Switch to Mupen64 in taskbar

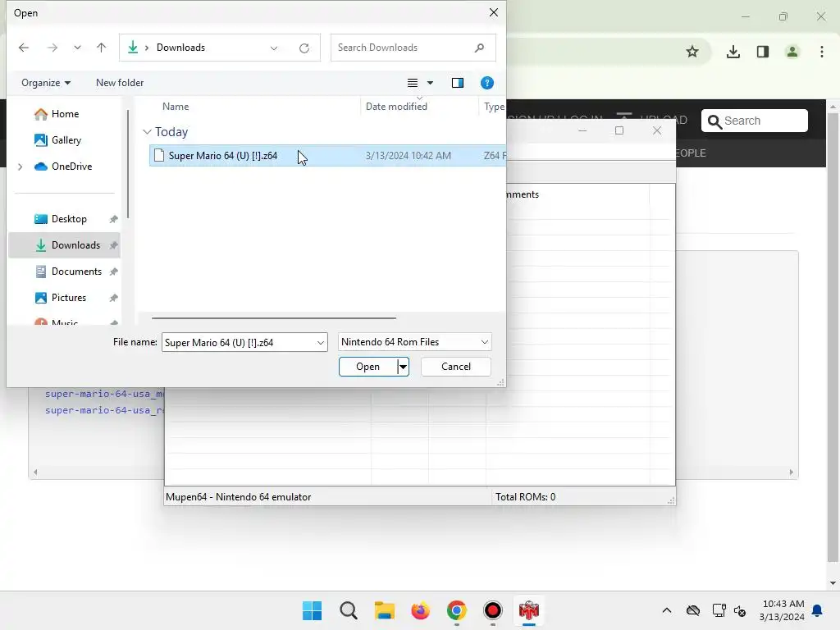point(529,610)
